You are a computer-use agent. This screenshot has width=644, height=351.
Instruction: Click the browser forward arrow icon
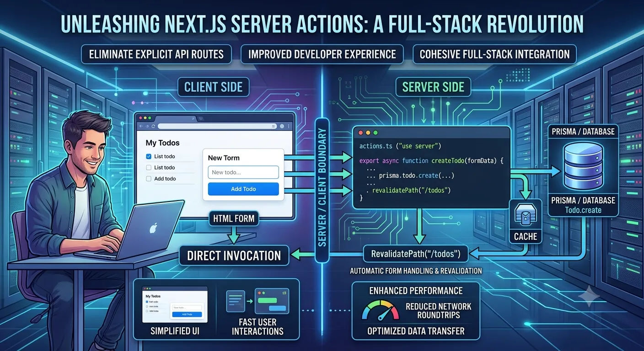tap(147, 126)
